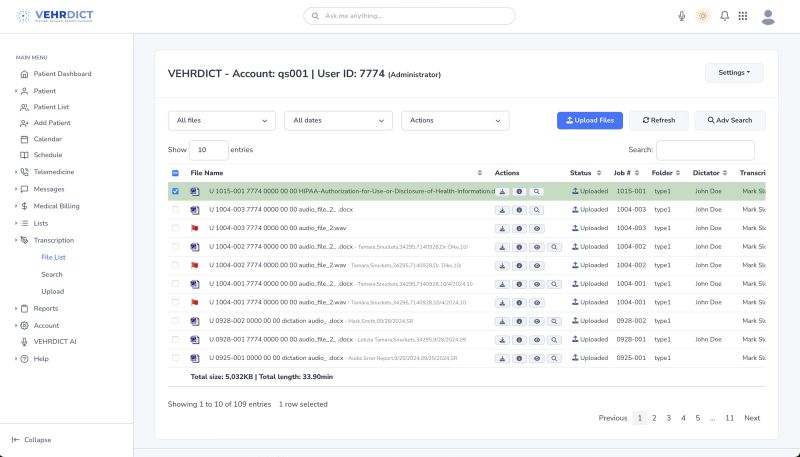
Task: Toggle the select-all checkbox in header
Action: point(175,173)
